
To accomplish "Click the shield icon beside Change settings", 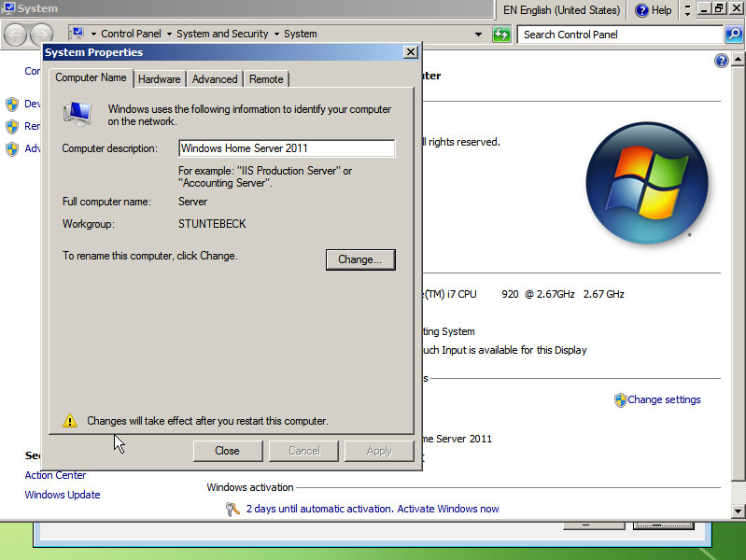I will pos(620,400).
